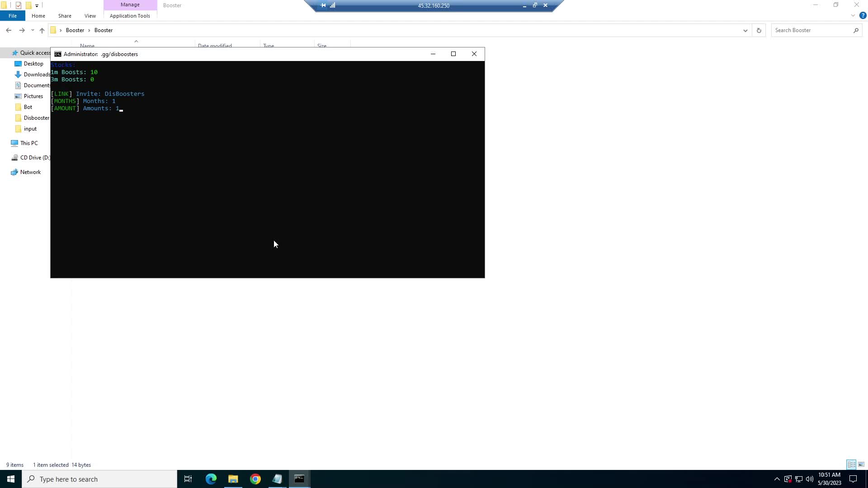Select Downloads in Quick access
The width and height of the screenshot is (868, 488).
[37, 75]
